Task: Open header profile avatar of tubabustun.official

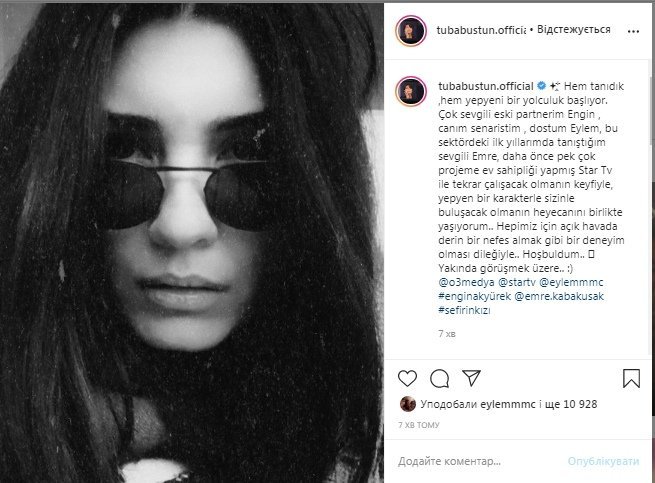Action: click(x=411, y=31)
